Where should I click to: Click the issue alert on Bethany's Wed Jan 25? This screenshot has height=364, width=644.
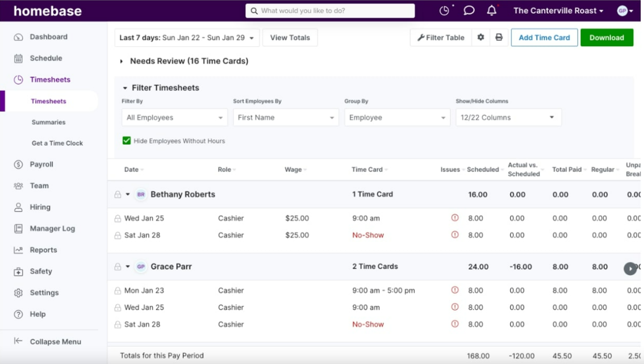[x=455, y=217]
